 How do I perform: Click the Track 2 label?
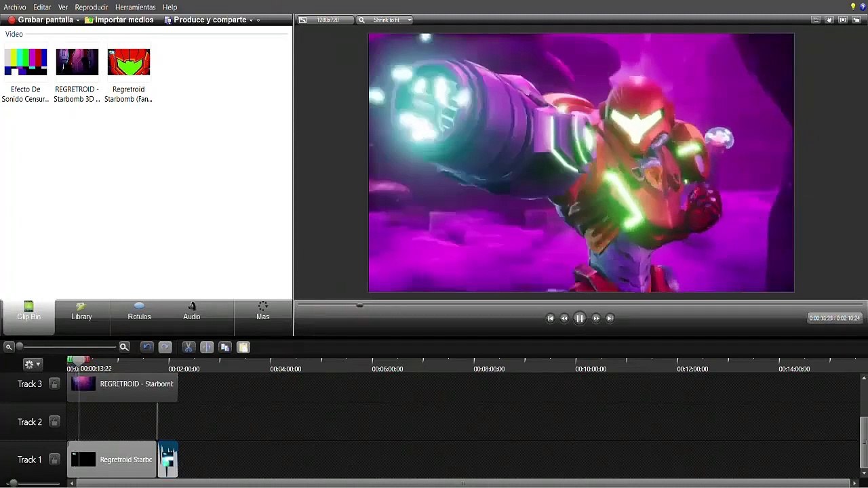(x=30, y=422)
